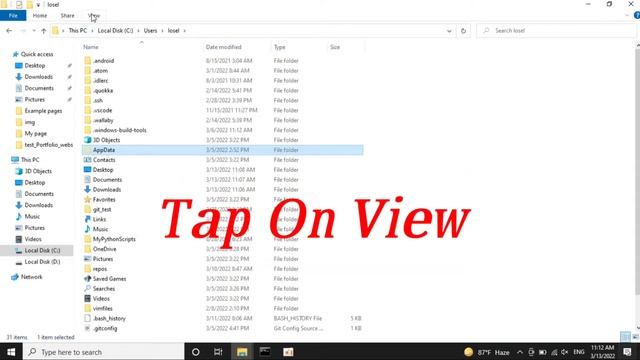Click the Music note icon in file list
Screen dimensions: 640x360
[x=87, y=229]
